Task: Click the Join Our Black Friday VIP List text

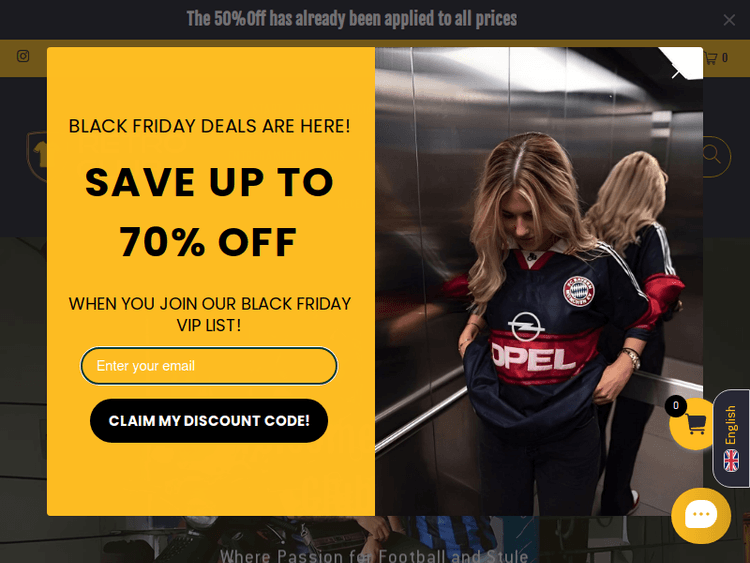Action: click(210, 314)
